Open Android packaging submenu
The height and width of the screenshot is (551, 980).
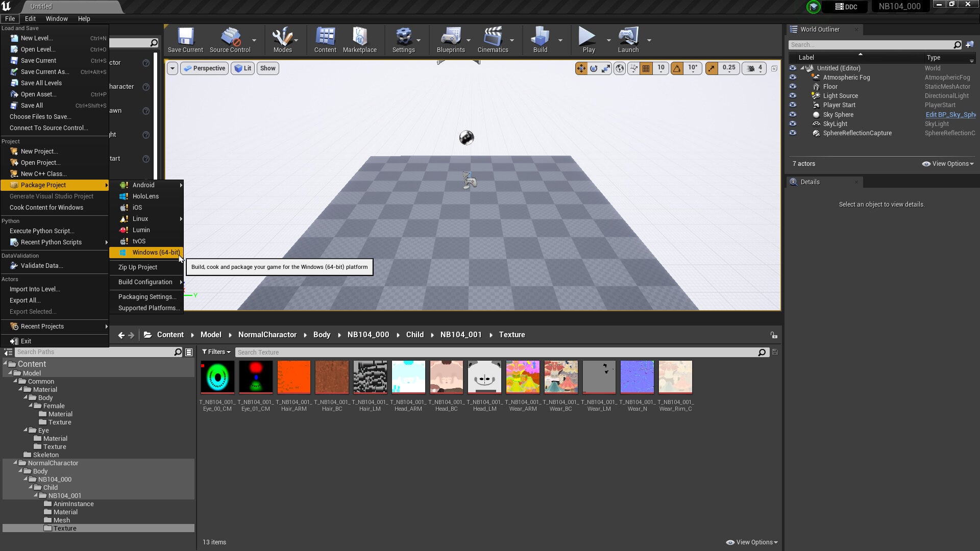(146, 185)
